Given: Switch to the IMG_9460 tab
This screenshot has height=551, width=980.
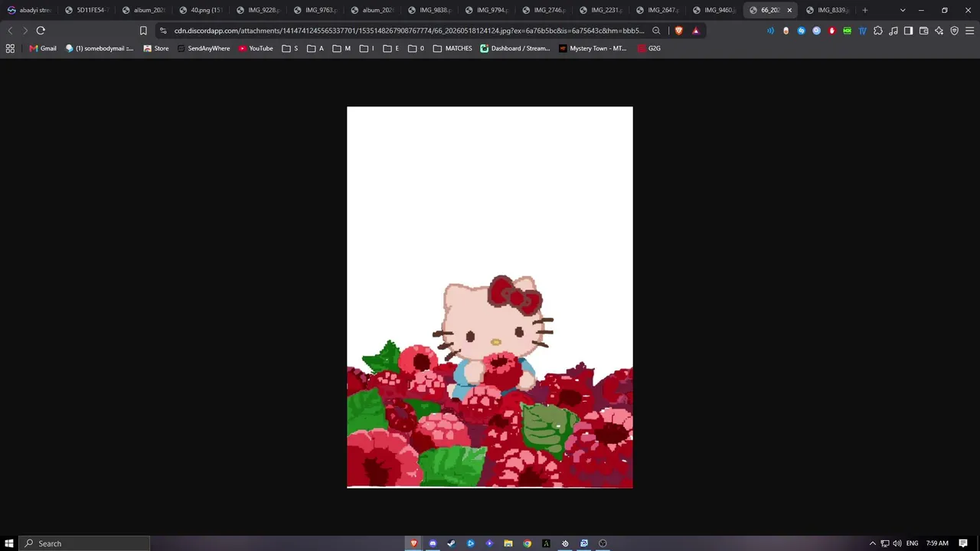Looking at the screenshot, I should pyautogui.click(x=714, y=10).
